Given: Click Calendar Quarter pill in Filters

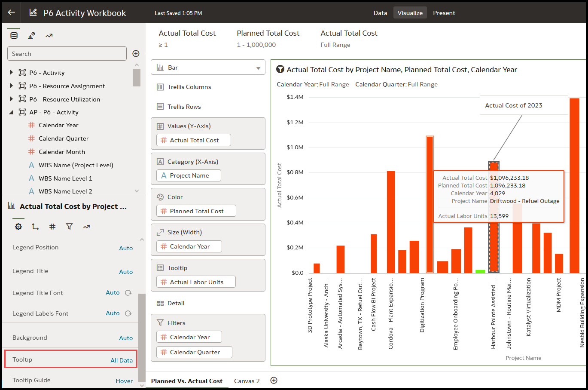Looking at the screenshot, I should [x=194, y=352].
